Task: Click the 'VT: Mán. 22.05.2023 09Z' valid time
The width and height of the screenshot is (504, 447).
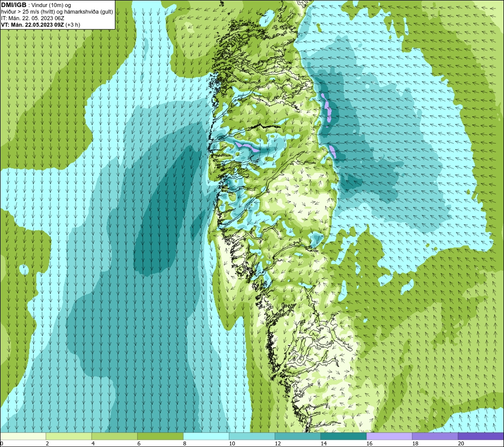Action: tap(32, 25)
